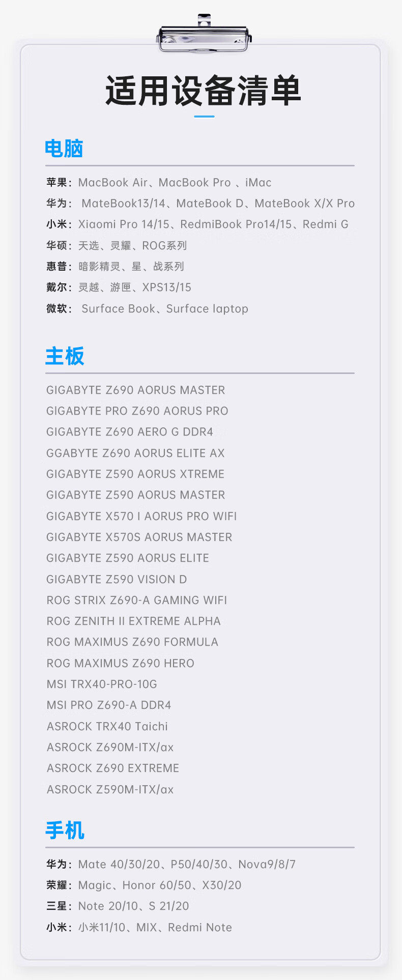
Task: Click MSI TRX40-PRO-10G entry
Action: [x=102, y=684]
